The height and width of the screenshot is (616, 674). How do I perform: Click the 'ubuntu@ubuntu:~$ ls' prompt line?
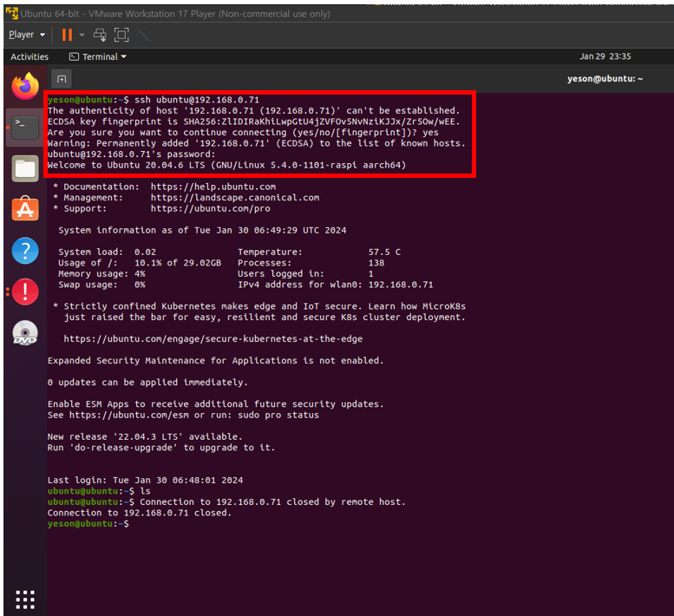click(99, 491)
